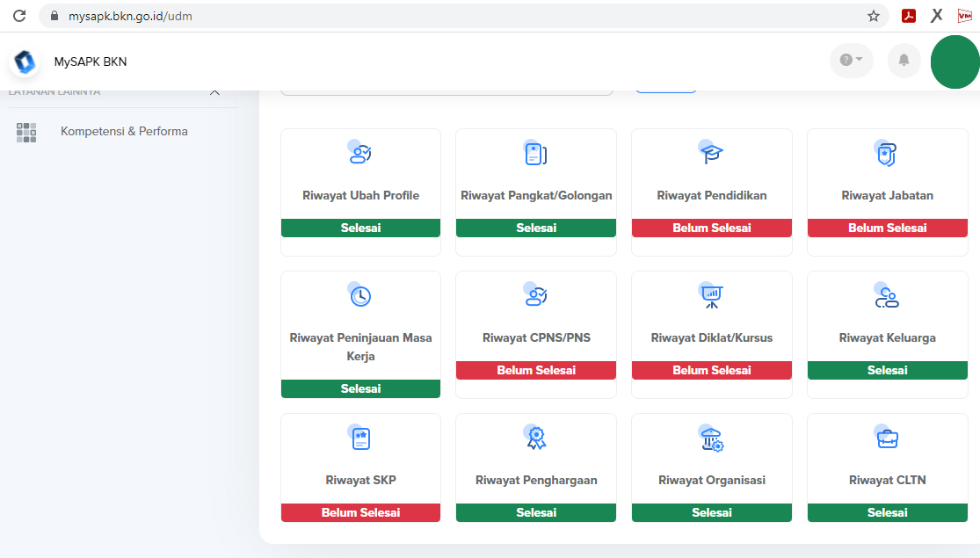The width and height of the screenshot is (980, 558).
Task: Open the Riwayat CLTN title text
Action: [x=888, y=481]
